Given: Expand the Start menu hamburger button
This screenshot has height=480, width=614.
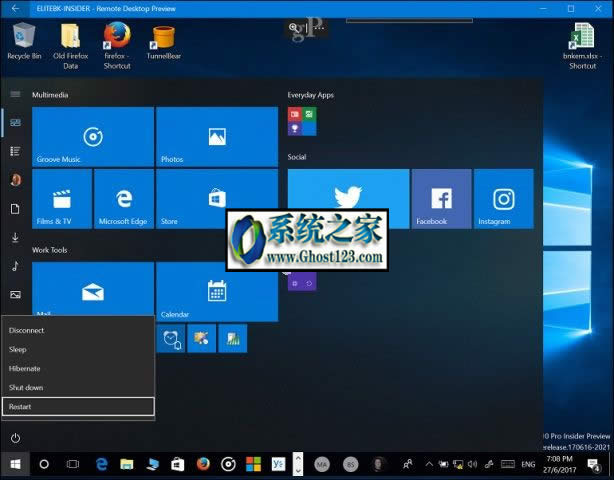Looking at the screenshot, I should click(15, 94).
